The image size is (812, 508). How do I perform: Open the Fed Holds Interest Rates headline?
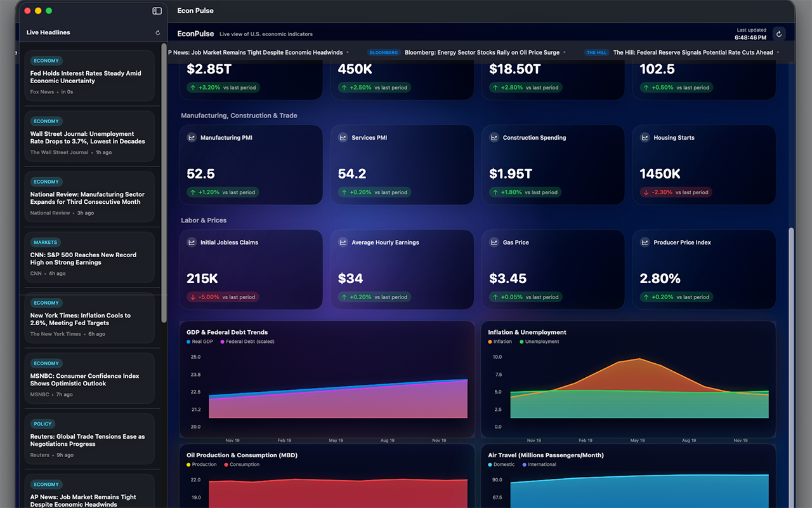pyautogui.click(x=89, y=77)
